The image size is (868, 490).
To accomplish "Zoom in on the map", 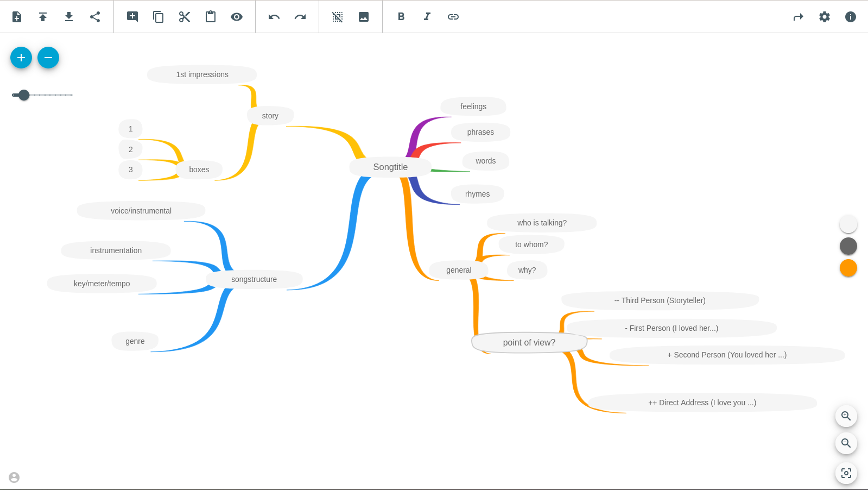I will [x=846, y=416].
